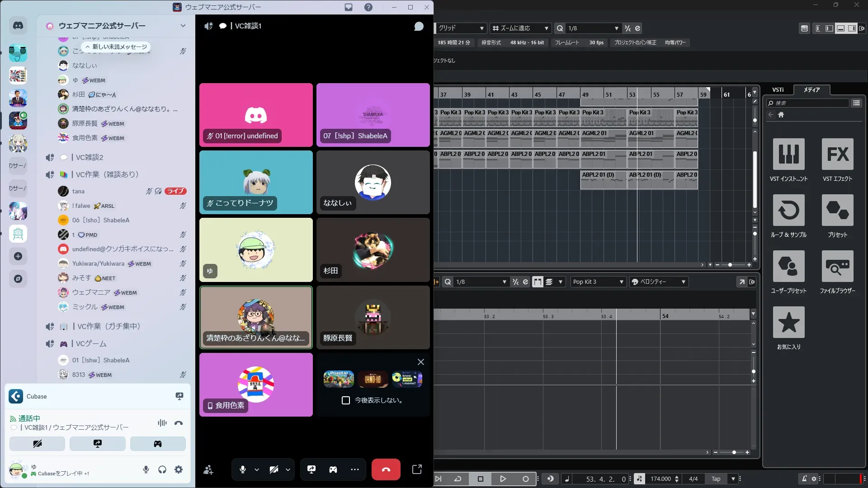This screenshot has height=488, width=868.
Task: Click the Tap tempo button
Action: [x=716, y=479]
